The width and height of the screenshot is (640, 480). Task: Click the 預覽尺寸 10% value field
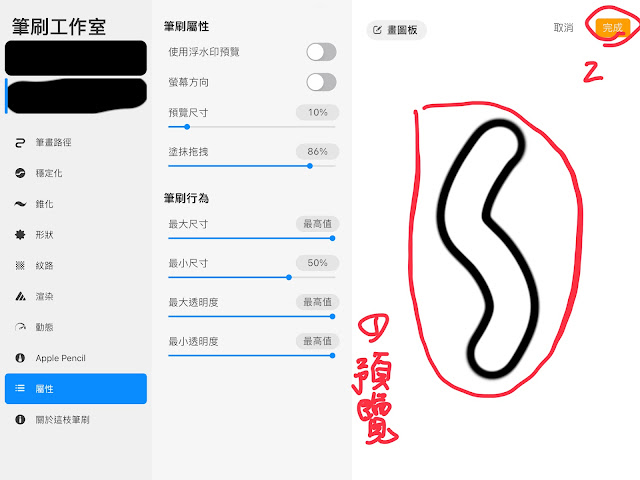click(317, 112)
